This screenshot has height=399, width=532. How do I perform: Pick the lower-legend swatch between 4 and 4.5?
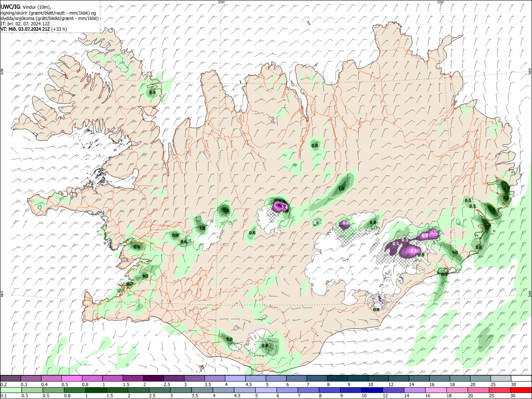click(223, 390)
